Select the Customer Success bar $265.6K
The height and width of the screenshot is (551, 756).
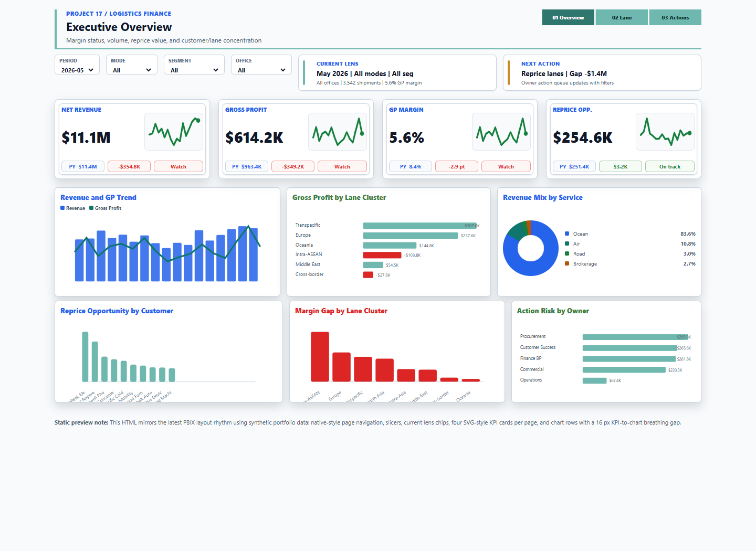click(630, 348)
